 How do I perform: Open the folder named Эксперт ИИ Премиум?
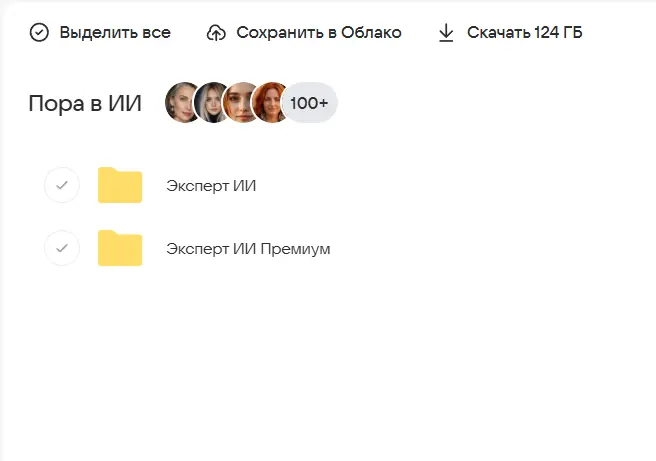pyautogui.click(x=248, y=248)
